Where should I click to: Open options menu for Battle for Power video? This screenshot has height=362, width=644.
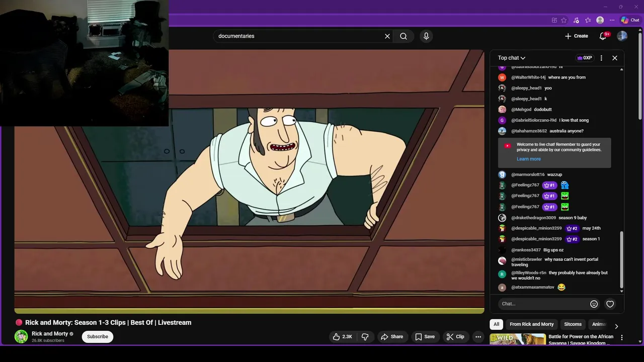(622, 337)
